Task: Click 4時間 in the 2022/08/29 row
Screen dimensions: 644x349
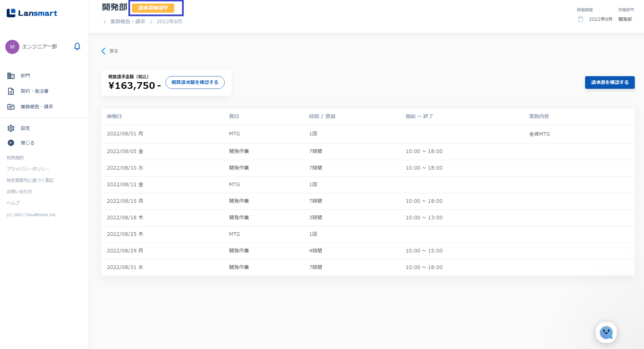Action: point(316,251)
